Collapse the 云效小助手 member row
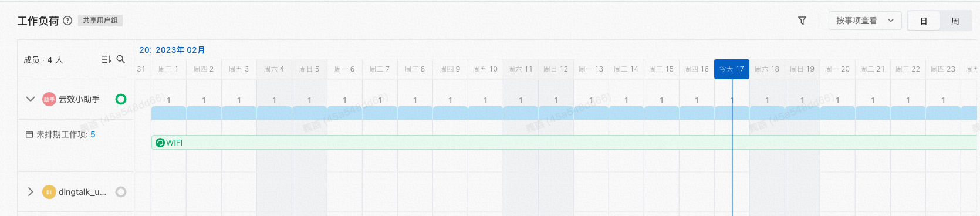The height and width of the screenshot is (216, 980). tap(31, 99)
